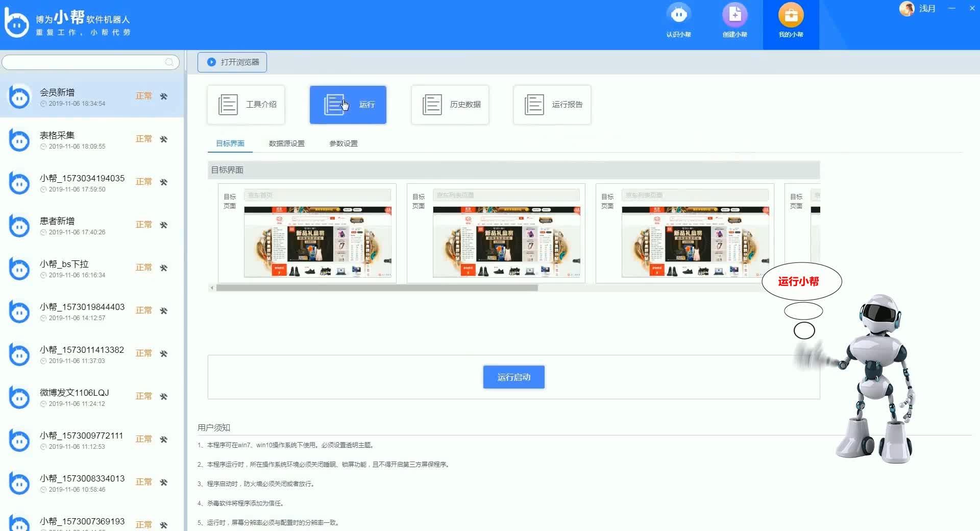This screenshot has width=980, height=531.
Task: Click robot icon for 小帮_1573034194035
Action: [x=19, y=182]
